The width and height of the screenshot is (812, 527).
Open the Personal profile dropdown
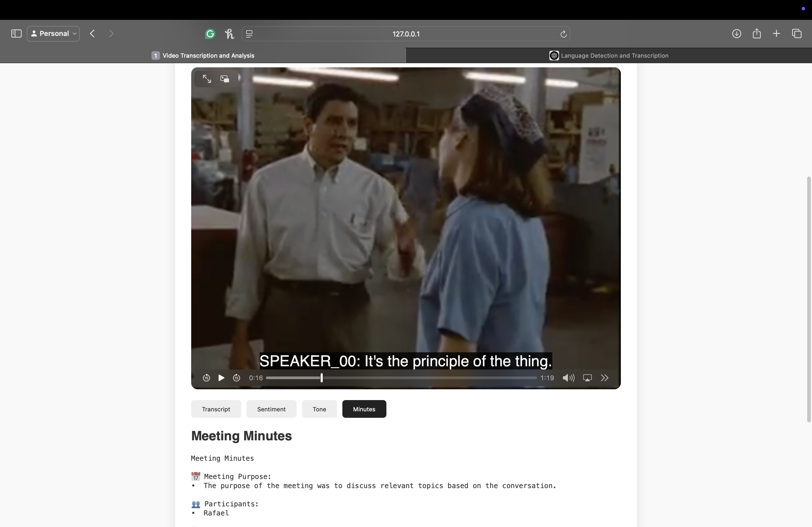click(53, 33)
